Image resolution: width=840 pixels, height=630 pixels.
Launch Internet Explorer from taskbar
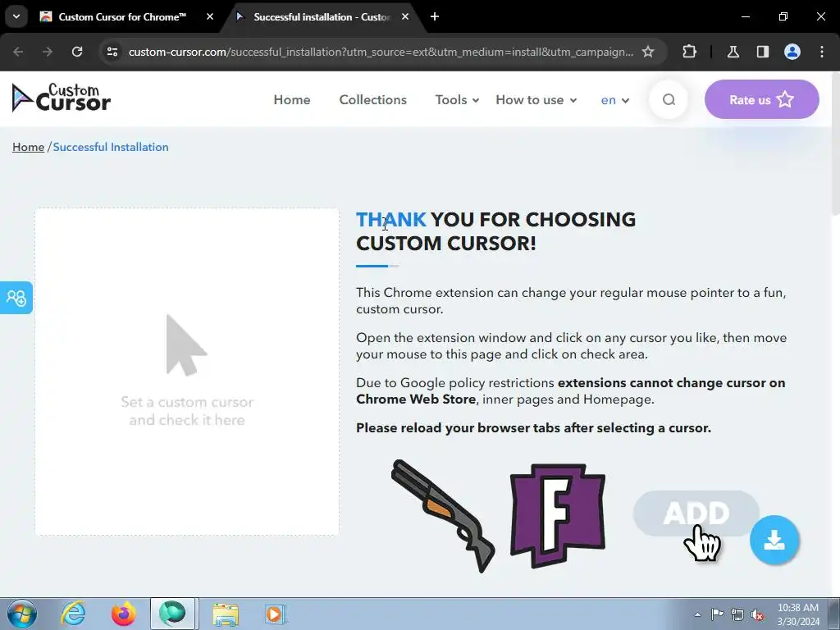click(x=73, y=614)
